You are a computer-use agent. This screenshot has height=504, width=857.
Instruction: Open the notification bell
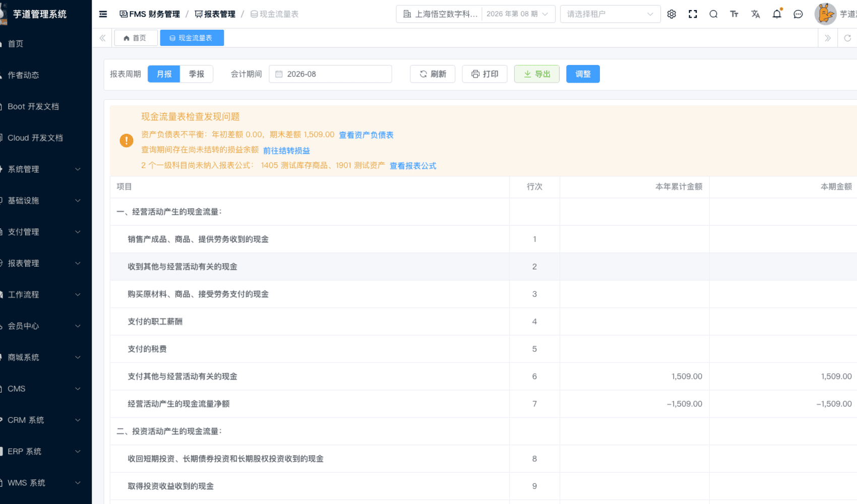pyautogui.click(x=777, y=14)
